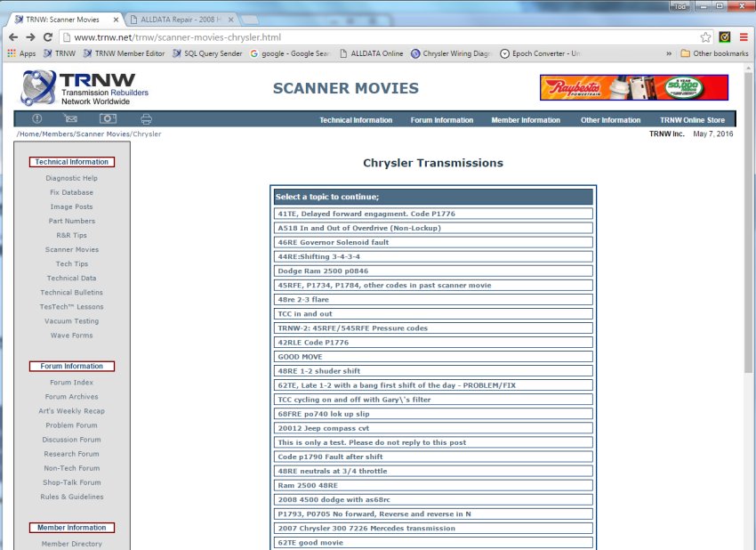This screenshot has height=550, width=756.
Task: Click the exclamation alert icon in site toolbar
Action: click(x=37, y=118)
